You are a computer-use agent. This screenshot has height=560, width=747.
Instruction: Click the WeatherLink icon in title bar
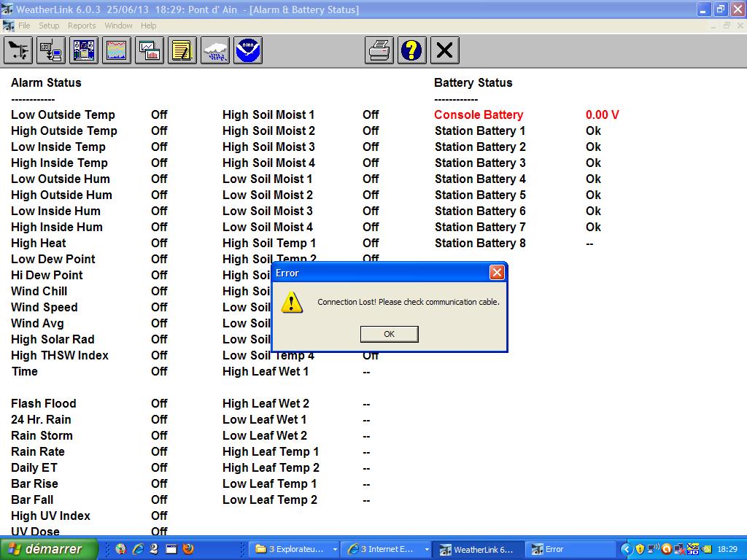coord(7,9)
